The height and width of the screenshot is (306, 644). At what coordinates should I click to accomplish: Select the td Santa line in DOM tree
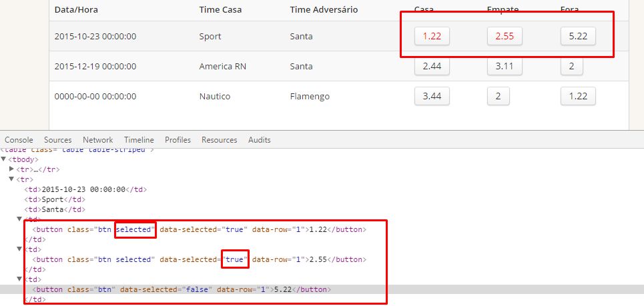pos(55,209)
